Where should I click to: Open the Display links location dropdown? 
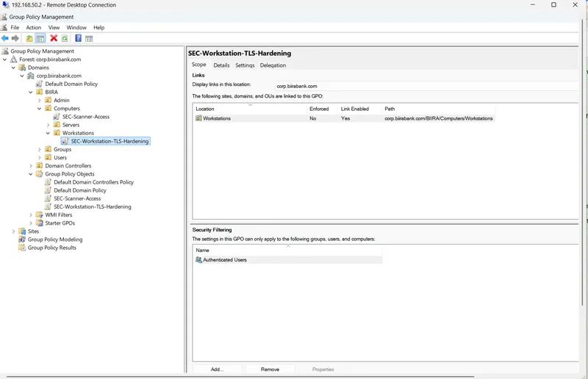point(427,86)
